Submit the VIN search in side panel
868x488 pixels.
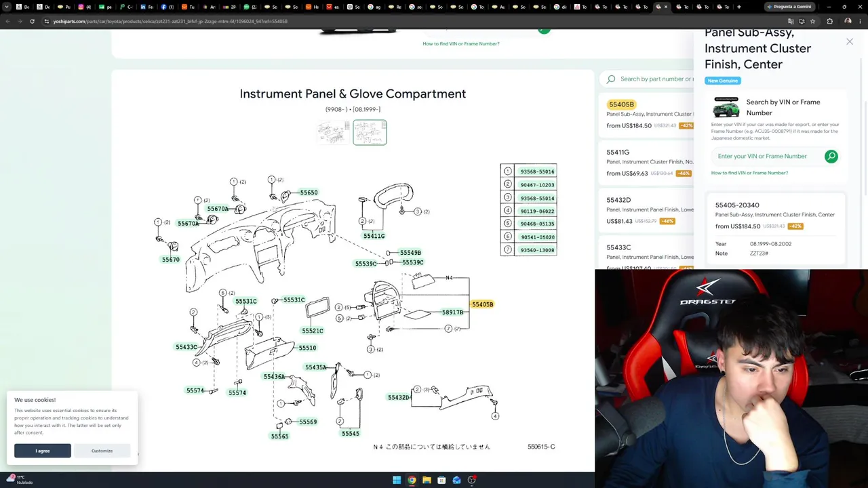pos(831,157)
